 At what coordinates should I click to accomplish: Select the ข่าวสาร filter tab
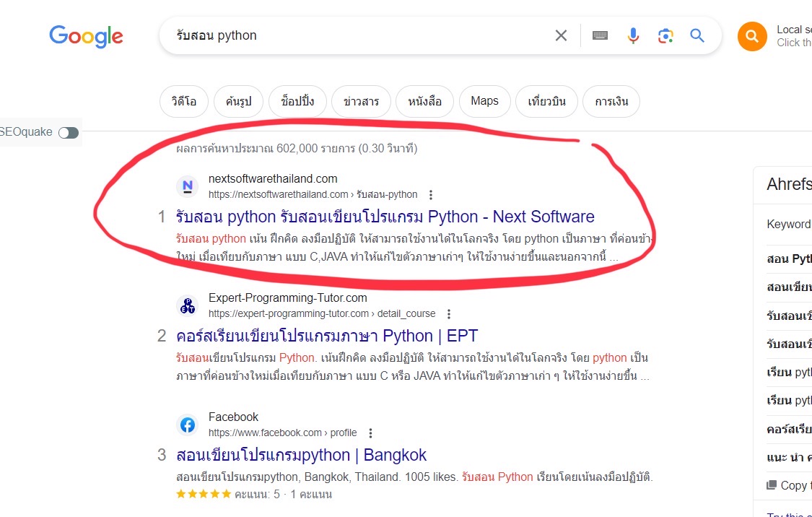point(362,101)
